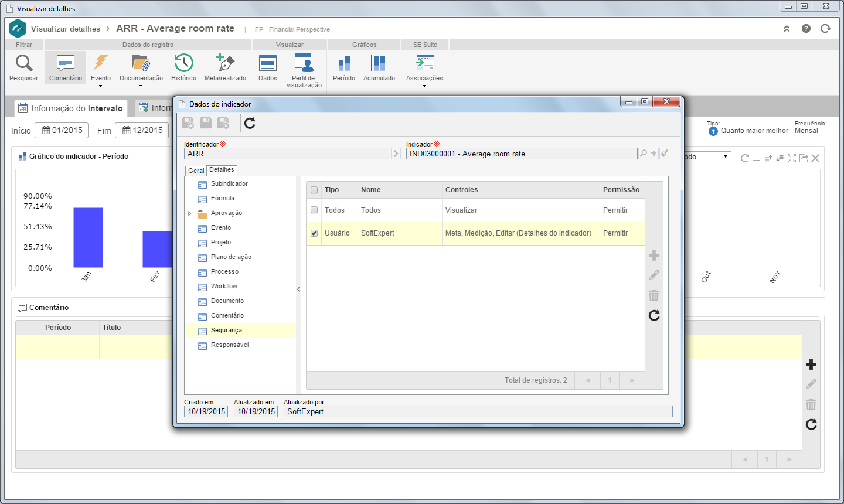Add a new comment with the plus icon
844x504 pixels.
click(811, 365)
